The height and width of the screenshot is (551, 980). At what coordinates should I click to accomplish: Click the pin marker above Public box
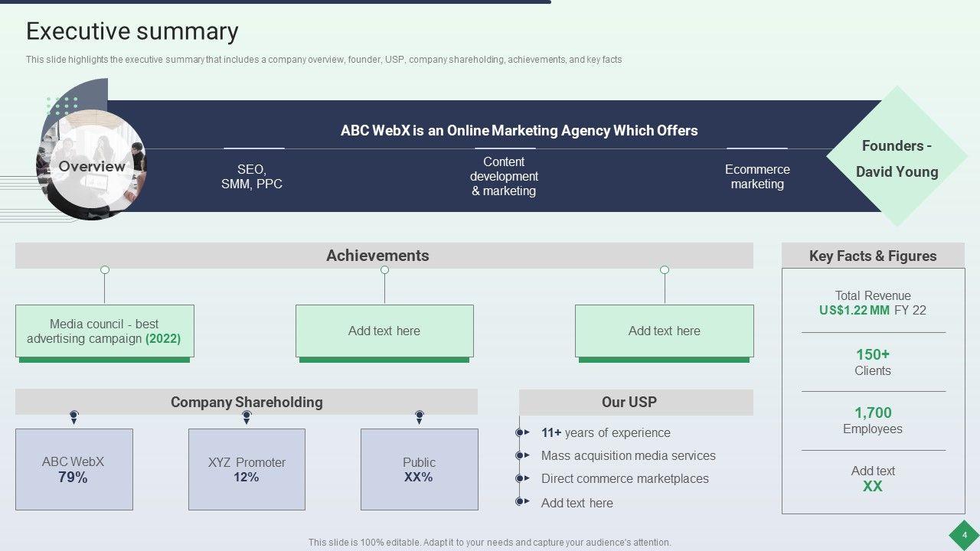pos(420,416)
